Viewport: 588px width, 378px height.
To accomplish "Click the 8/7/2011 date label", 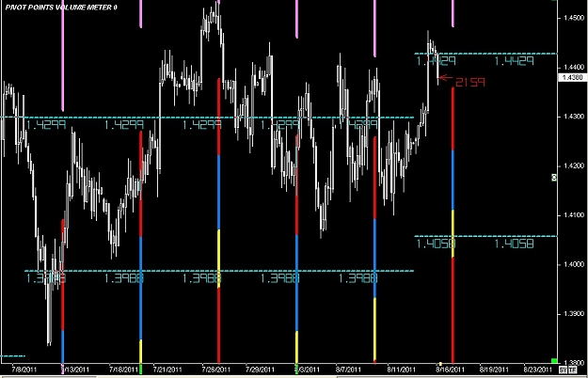I will 348,370.
